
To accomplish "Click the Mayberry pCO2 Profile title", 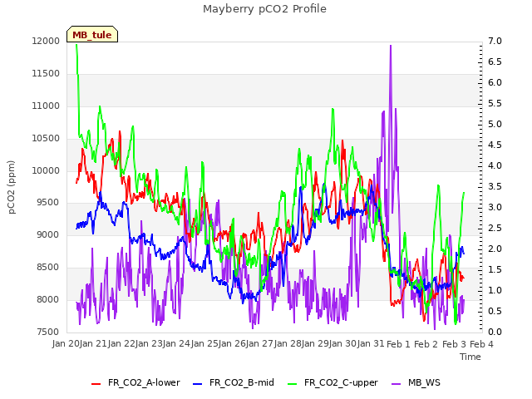I will point(264,9).
